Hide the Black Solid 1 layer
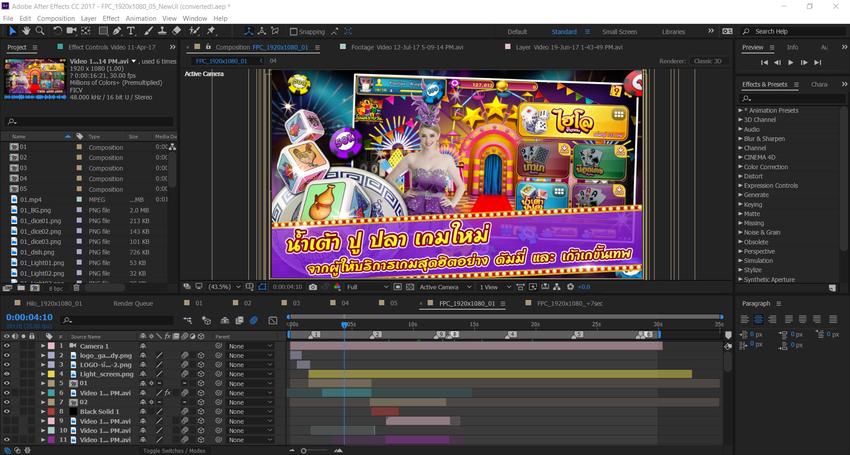The width and height of the screenshot is (850, 455). coord(7,412)
